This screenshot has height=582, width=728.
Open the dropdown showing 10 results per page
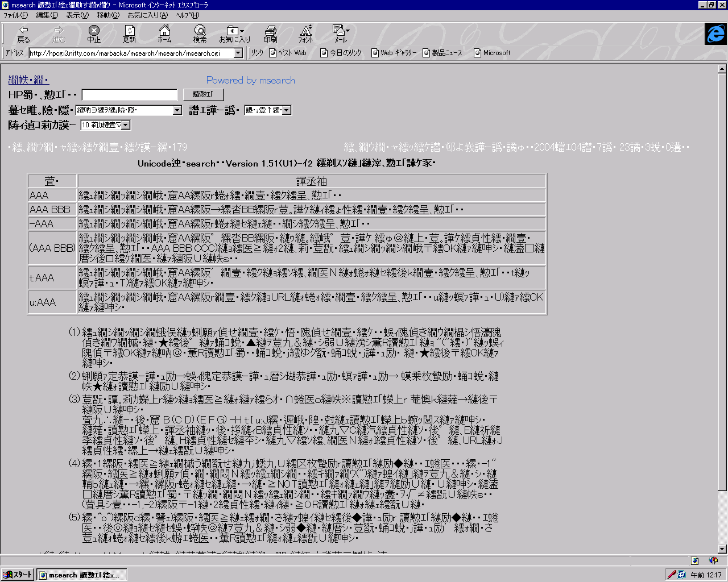[x=126, y=125]
